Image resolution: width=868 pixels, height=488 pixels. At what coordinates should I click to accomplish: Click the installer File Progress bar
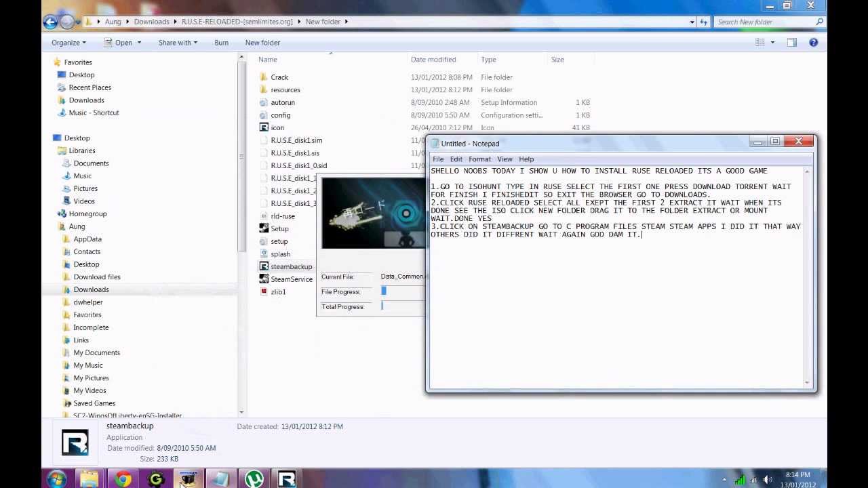[403, 291]
